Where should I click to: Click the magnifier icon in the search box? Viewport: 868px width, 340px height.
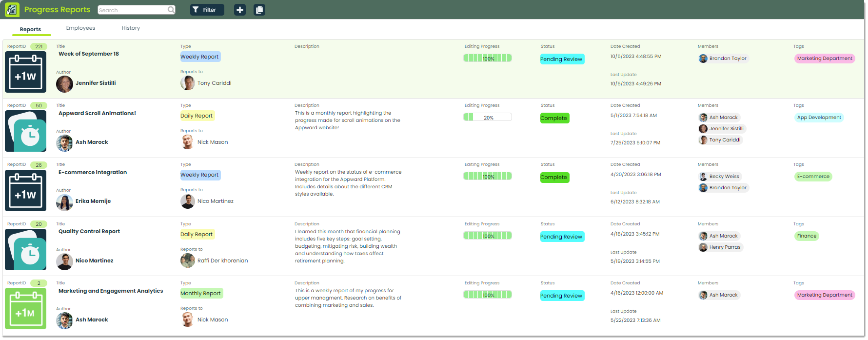pos(171,10)
